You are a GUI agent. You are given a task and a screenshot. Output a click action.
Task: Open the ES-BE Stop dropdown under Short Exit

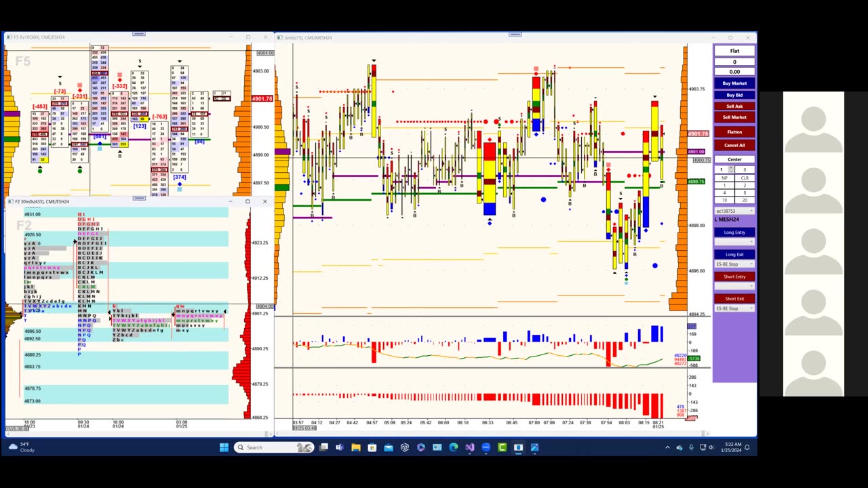pos(734,308)
